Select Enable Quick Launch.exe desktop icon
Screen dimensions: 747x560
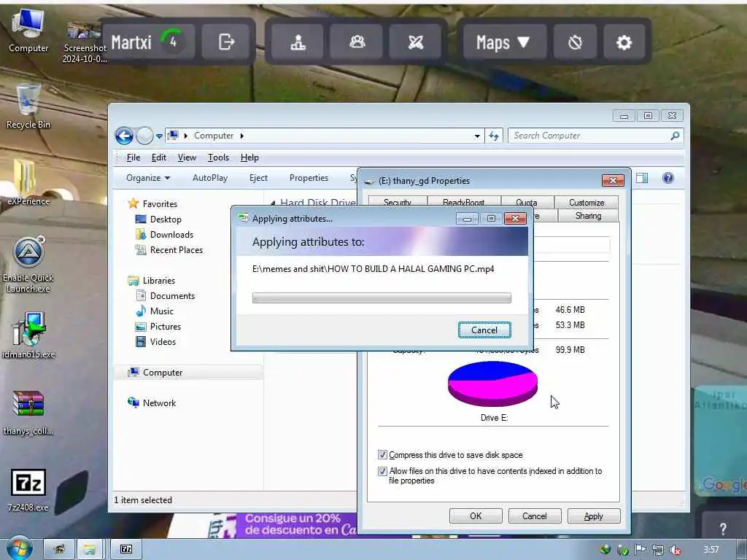(28, 264)
